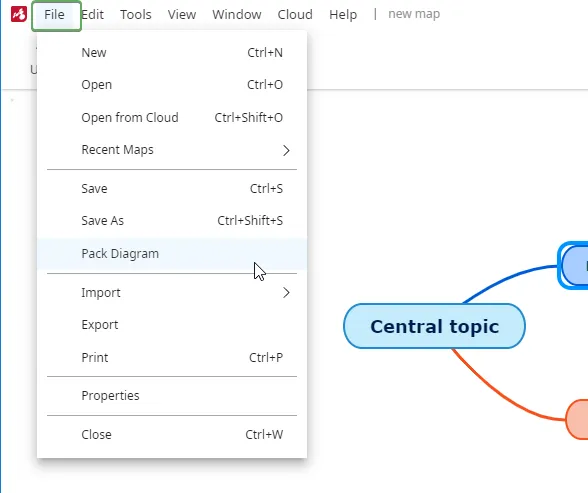Open the Tools menu

tap(136, 15)
